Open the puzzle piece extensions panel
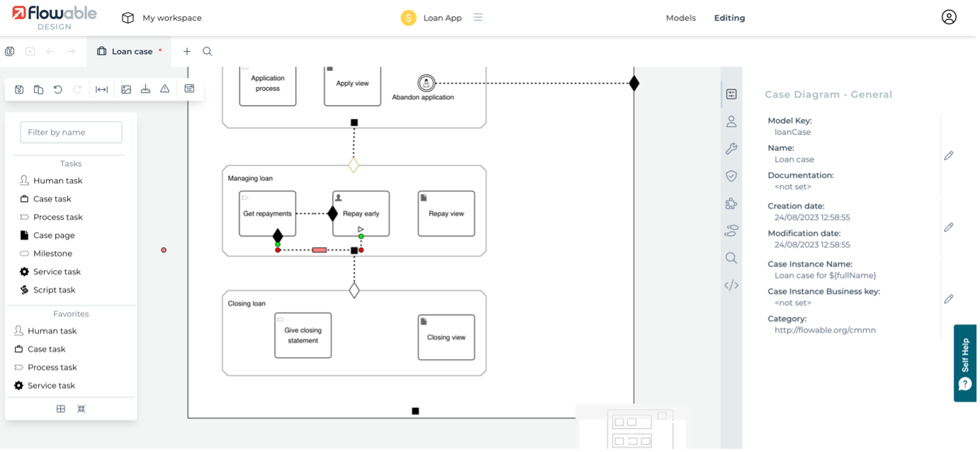980x452 pixels. tap(731, 203)
